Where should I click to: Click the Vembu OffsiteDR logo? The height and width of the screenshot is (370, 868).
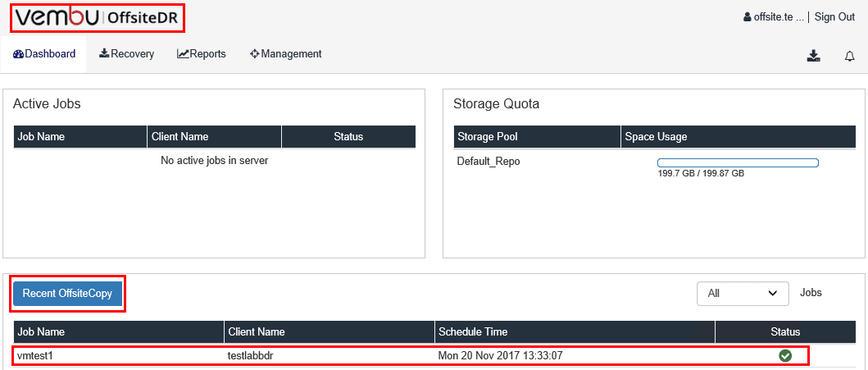coord(98,17)
